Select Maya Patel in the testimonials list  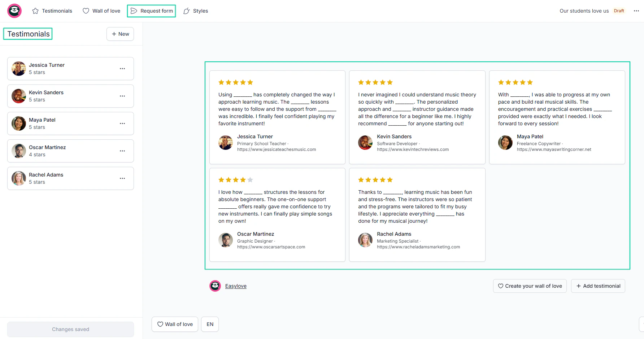[70, 123]
